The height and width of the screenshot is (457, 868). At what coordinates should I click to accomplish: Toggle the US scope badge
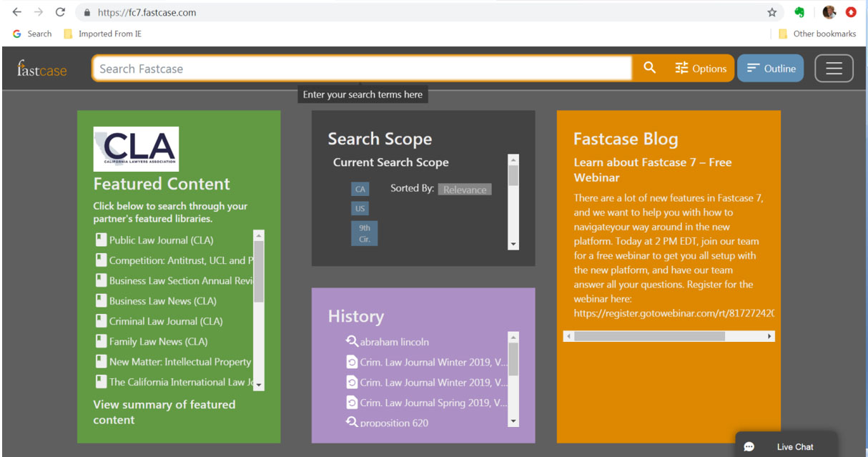click(x=360, y=208)
